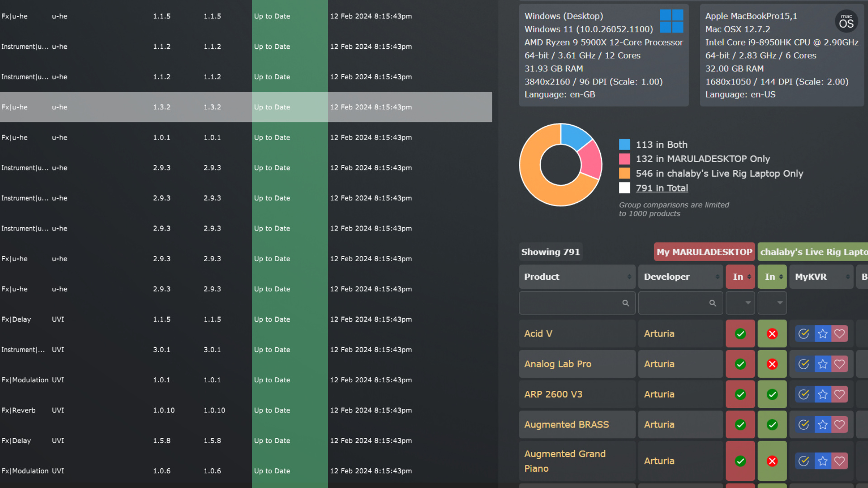Open the Acid V product link
Image resolution: width=868 pixels, height=488 pixels.
coord(538,333)
